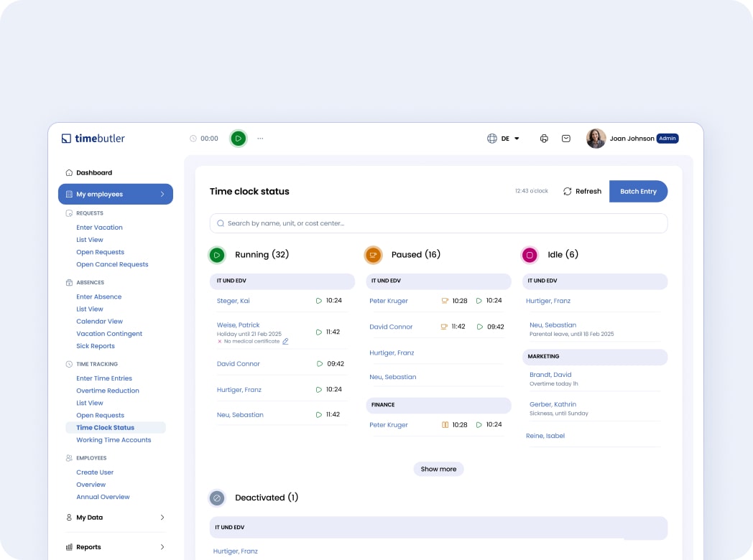Click the globe language icon
The width and height of the screenshot is (753, 560).
(x=492, y=139)
